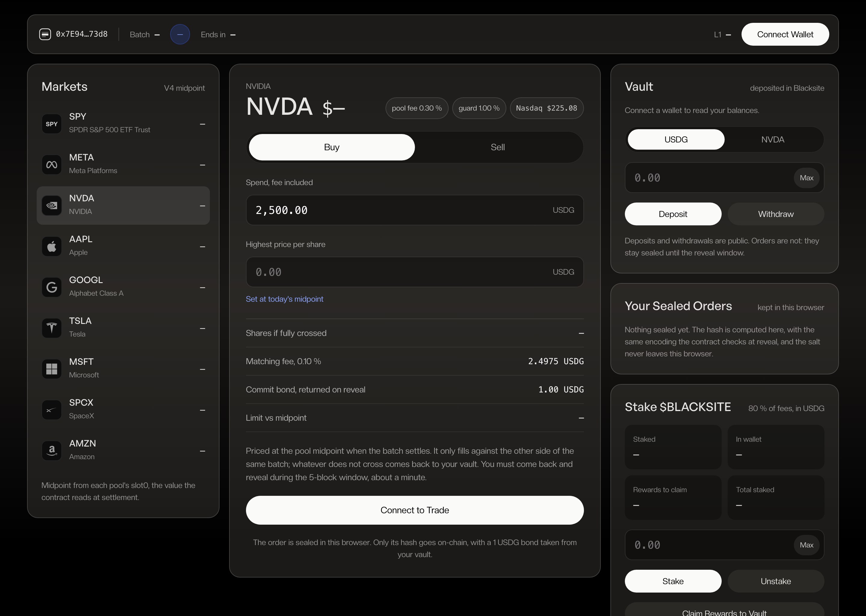This screenshot has width=866, height=616.
Task: Click the Matching fee 2.4975 USDG value
Action: (556, 361)
